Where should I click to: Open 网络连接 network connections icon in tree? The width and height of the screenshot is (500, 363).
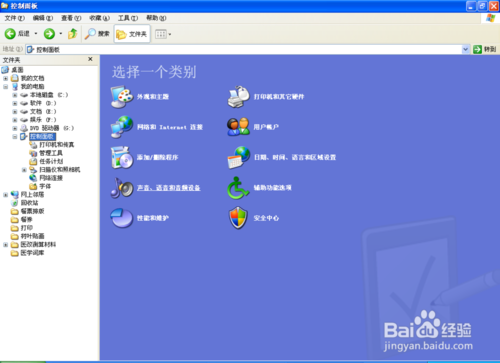(33, 178)
